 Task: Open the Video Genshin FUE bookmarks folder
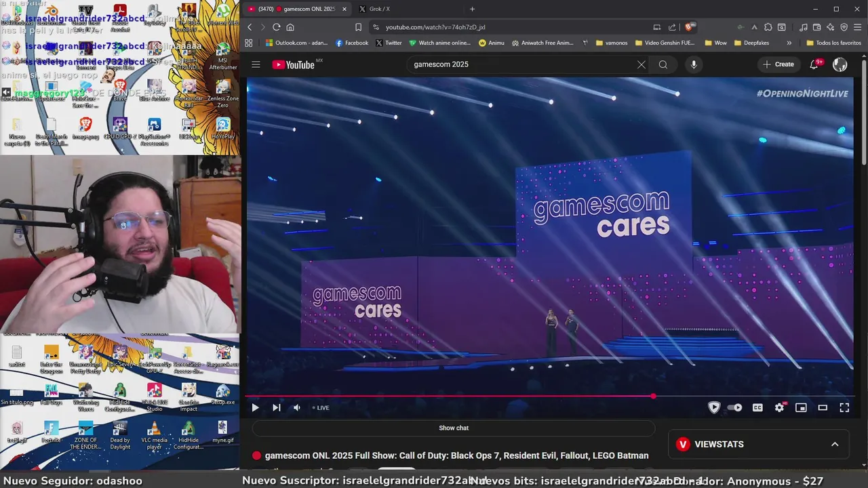click(665, 43)
